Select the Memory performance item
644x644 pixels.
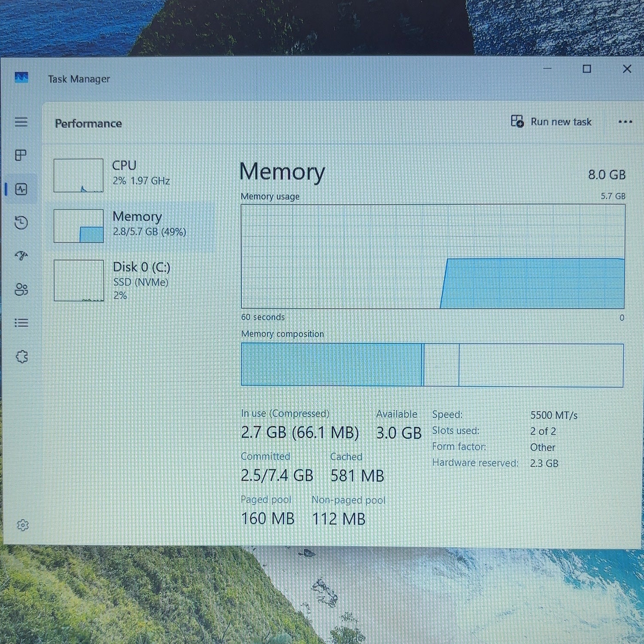pyautogui.click(x=133, y=226)
